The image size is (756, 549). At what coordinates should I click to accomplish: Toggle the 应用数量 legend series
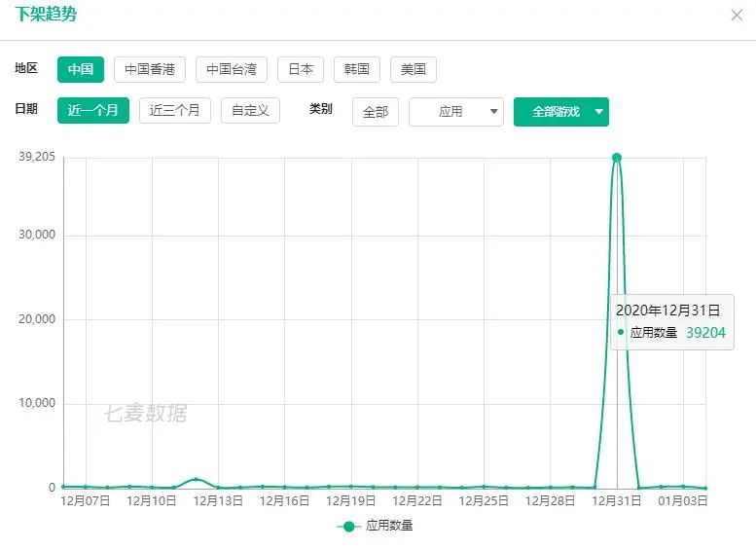[389, 526]
